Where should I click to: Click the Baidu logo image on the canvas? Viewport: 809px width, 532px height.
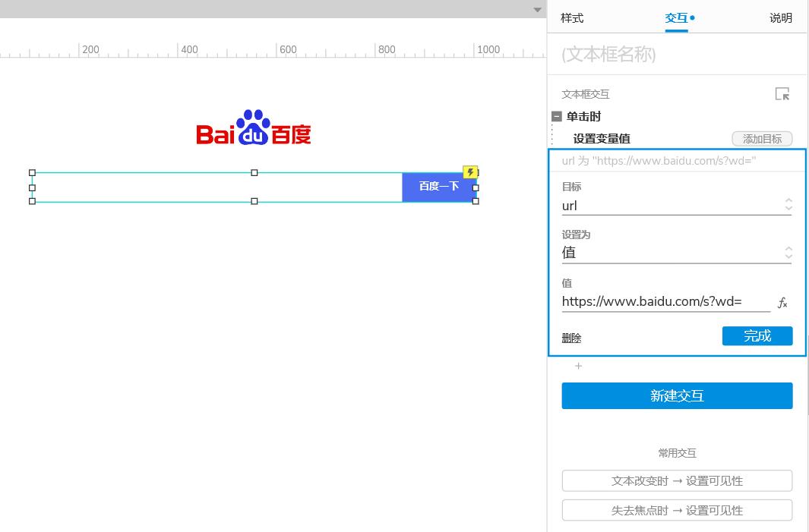point(253,127)
